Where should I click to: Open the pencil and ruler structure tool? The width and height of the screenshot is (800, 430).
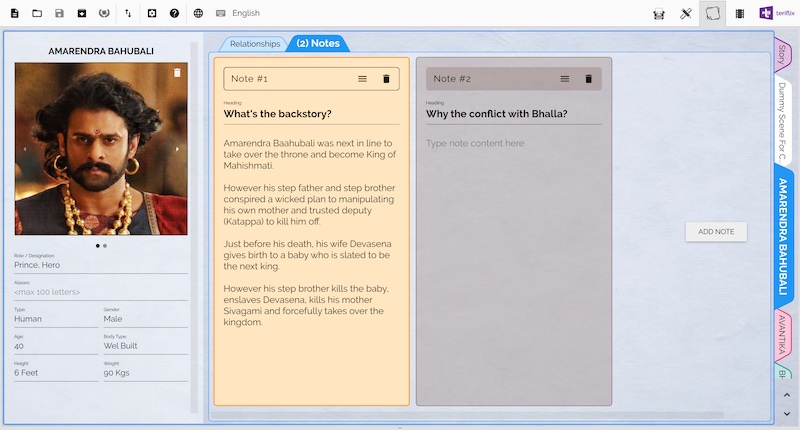(x=686, y=14)
